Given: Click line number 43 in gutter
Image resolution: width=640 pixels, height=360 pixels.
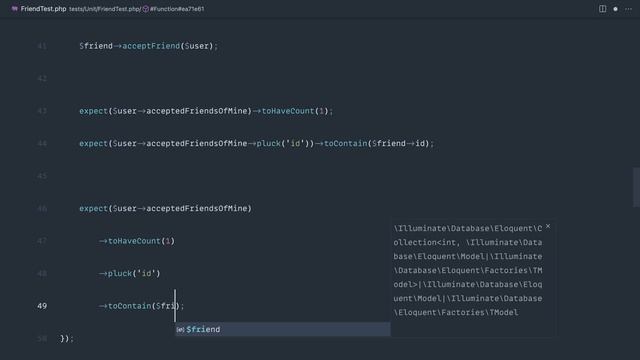Looking at the screenshot, I should (x=42, y=111).
